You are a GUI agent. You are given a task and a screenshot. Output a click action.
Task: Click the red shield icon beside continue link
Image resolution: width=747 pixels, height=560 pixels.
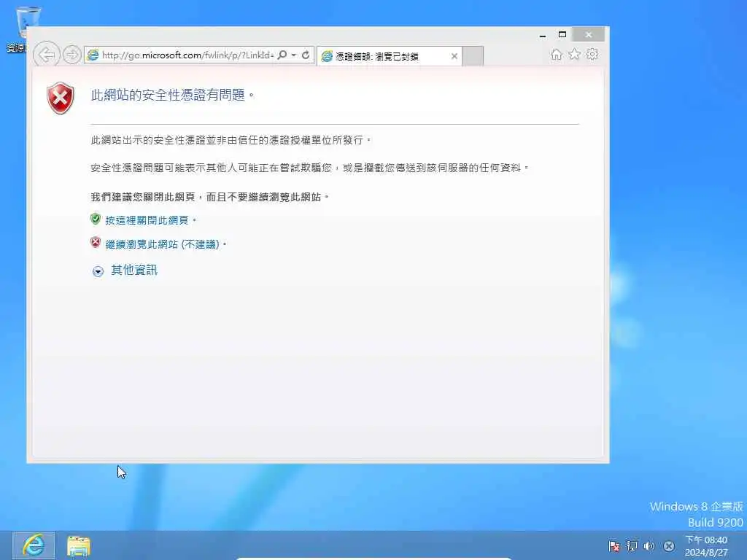[x=96, y=242]
